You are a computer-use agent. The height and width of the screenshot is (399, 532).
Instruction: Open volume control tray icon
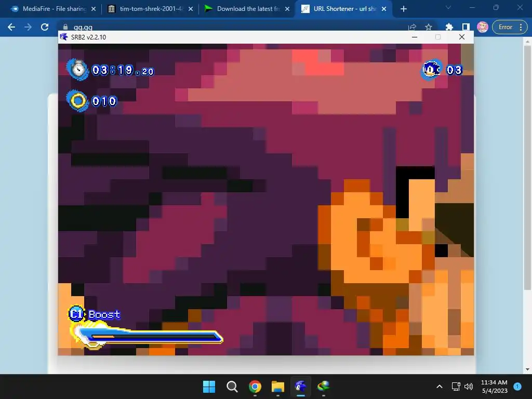(469, 387)
